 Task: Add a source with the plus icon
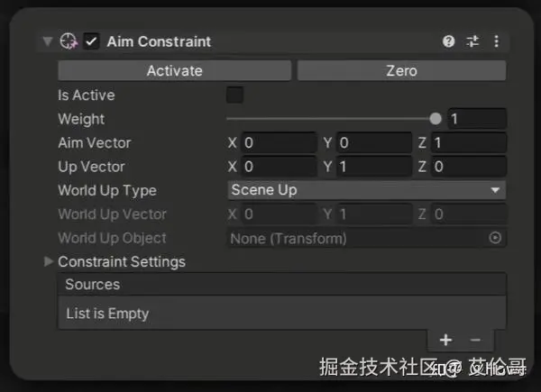445,340
